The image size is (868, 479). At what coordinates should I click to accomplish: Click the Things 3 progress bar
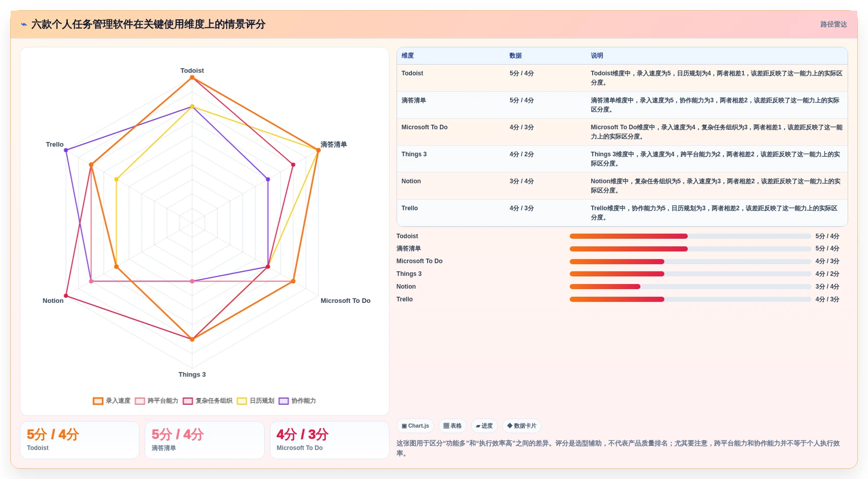point(690,274)
